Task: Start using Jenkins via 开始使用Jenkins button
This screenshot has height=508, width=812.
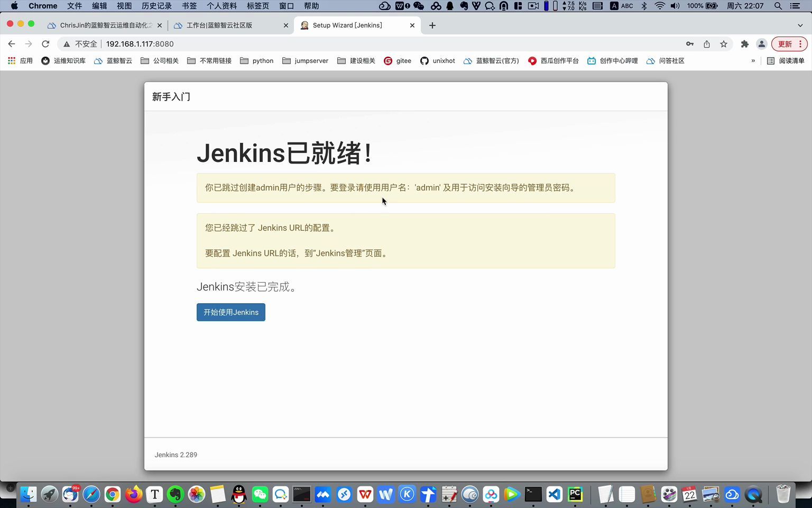Action: tap(231, 312)
